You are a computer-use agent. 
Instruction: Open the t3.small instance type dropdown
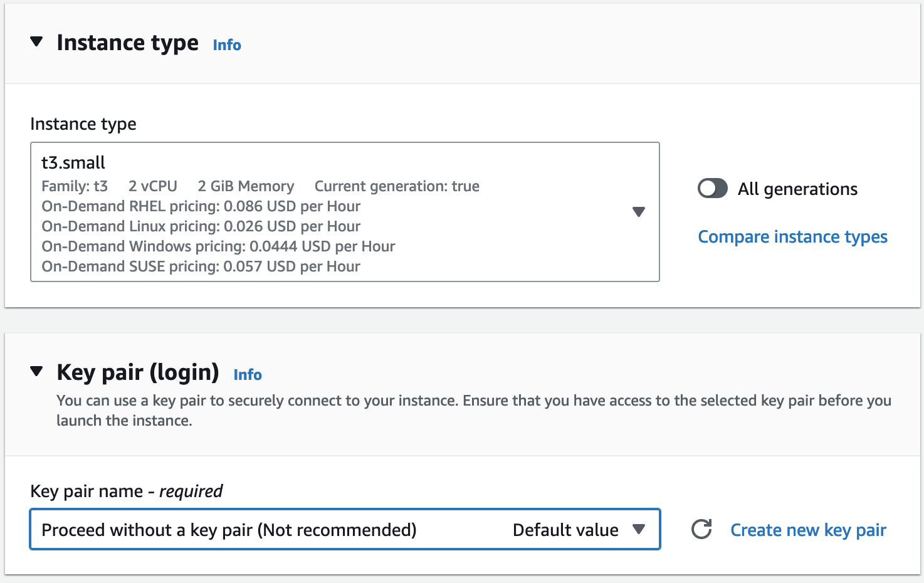coord(339,212)
